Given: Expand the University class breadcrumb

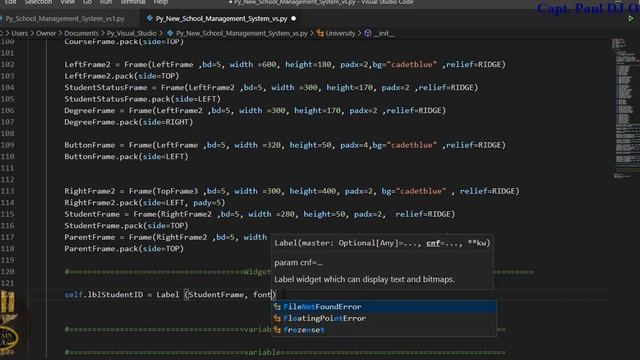Looking at the screenshot, I should pos(340,33).
